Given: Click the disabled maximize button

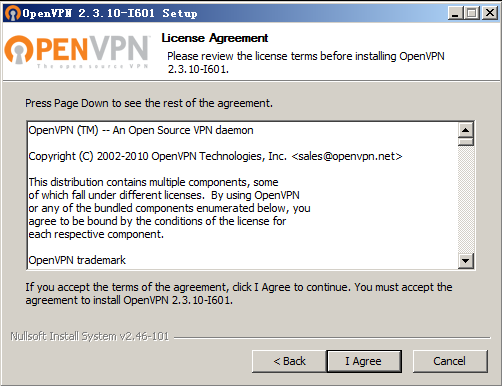Looking at the screenshot, I should point(472,13).
